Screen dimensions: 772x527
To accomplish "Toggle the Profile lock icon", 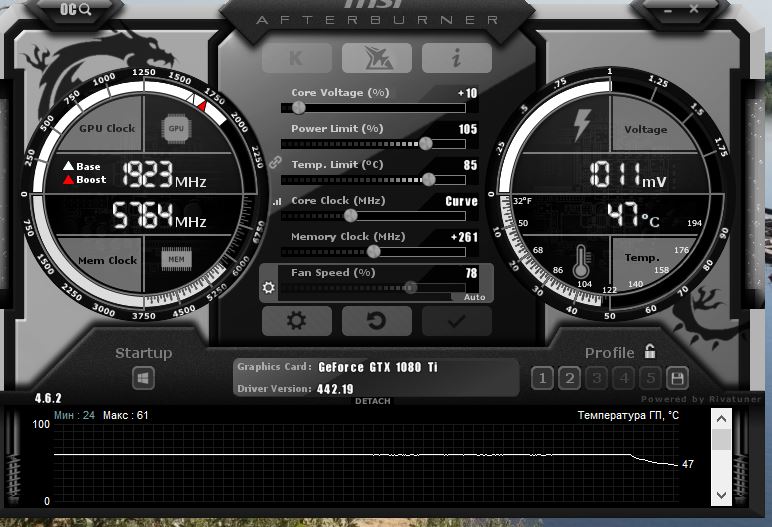I will point(650,351).
